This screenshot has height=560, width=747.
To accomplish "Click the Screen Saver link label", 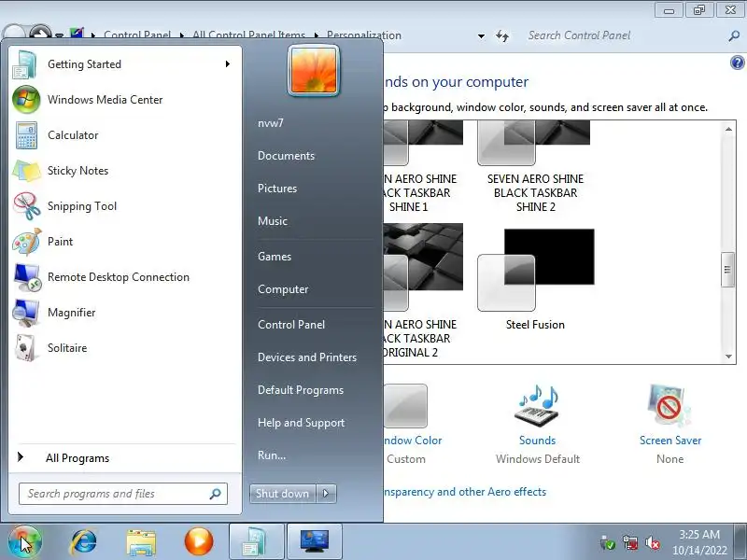I will tap(670, 441).
